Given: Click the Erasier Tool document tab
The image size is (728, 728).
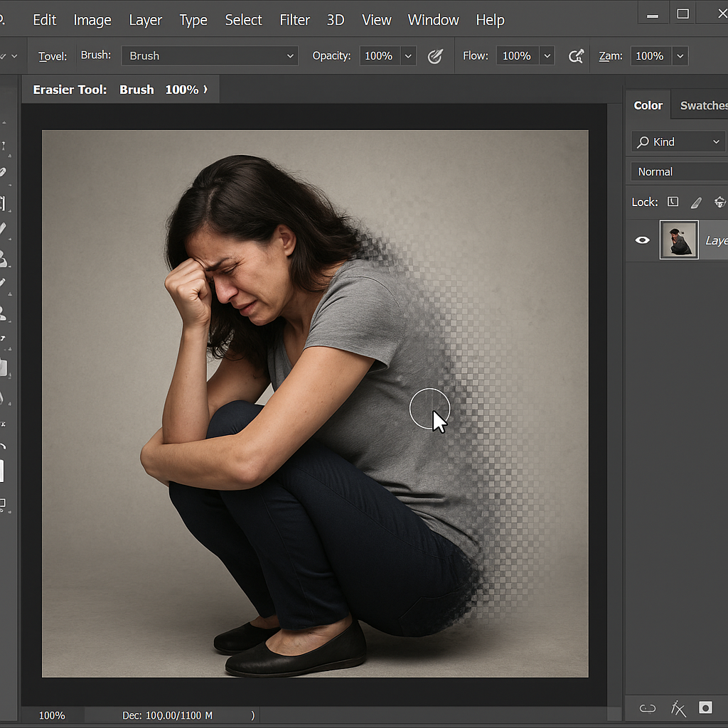Looking at the screenshot, I should pyautogui.click(x=120, y=90).
